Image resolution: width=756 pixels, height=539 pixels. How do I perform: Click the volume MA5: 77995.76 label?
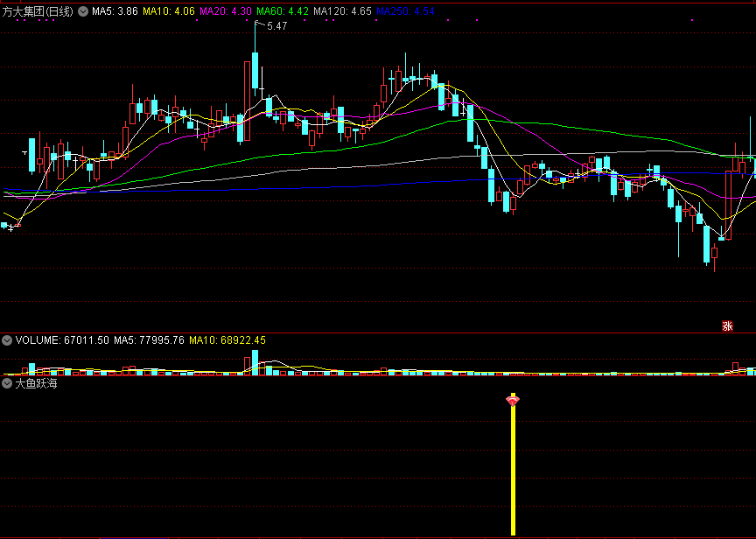[x=149, y=340]
